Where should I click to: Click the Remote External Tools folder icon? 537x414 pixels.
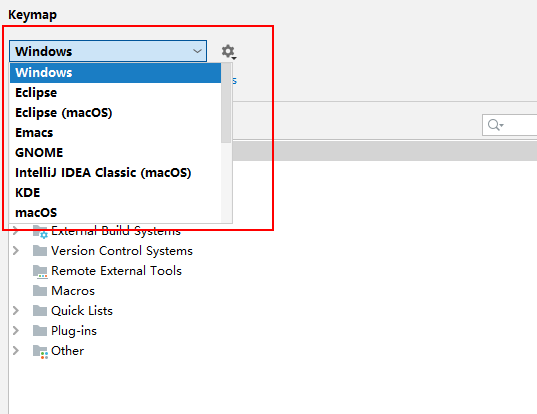pyautogui.click(x=40, y=271)
